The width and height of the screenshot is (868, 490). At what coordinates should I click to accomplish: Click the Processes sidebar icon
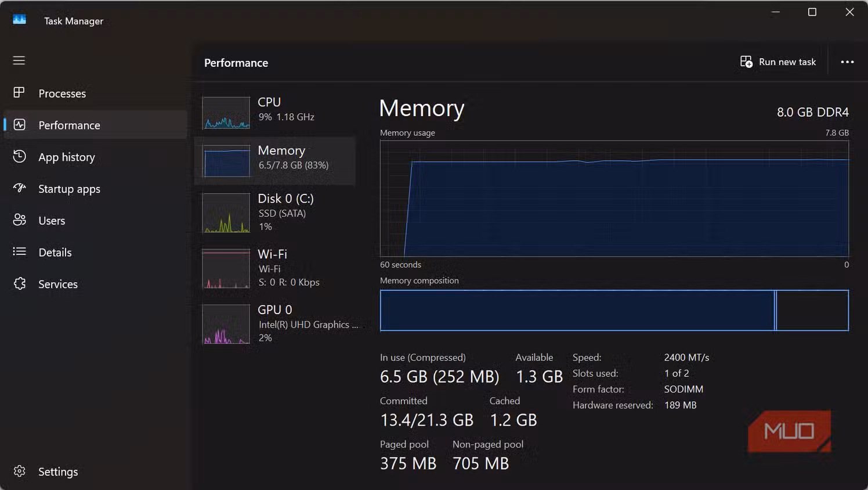[x=19, y=92]
